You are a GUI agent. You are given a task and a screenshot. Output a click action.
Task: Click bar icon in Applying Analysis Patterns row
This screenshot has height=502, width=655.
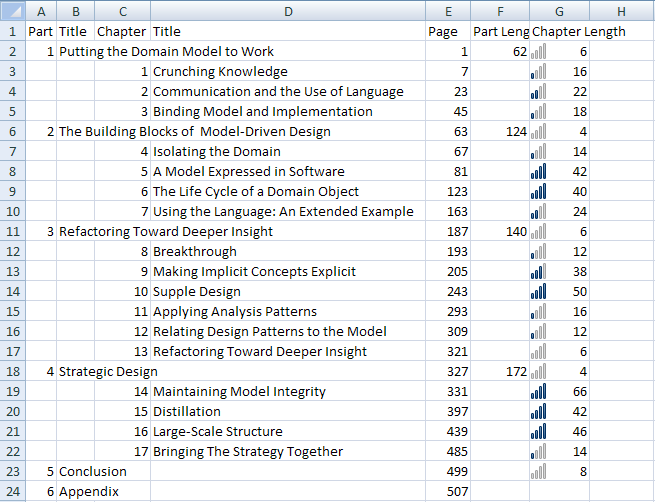tap(538, 311)
